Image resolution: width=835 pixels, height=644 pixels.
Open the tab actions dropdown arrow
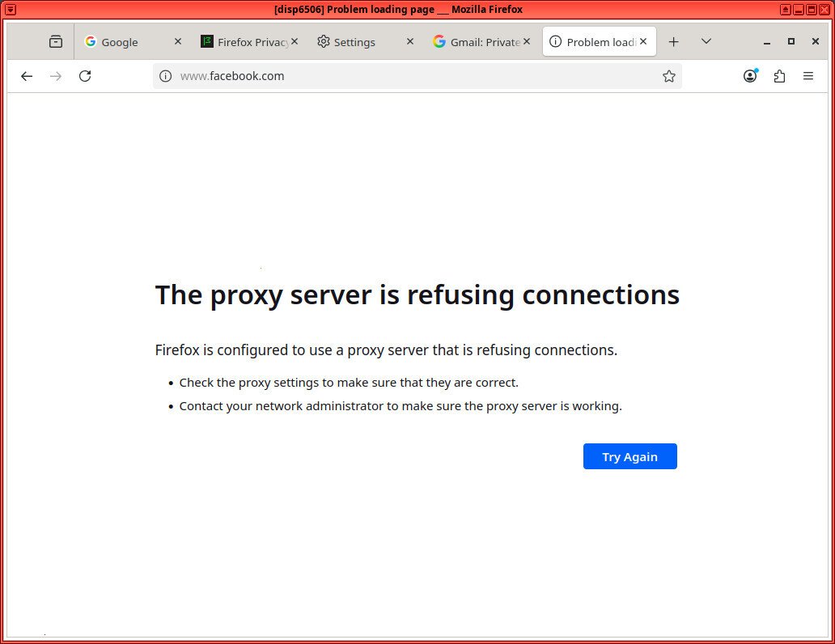pos(706,41)
